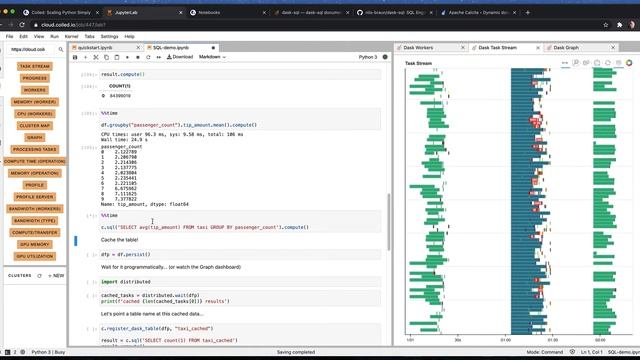
Task: Restart kernel and run all cells (fast-forward icon)
Action: click(159, 57)
